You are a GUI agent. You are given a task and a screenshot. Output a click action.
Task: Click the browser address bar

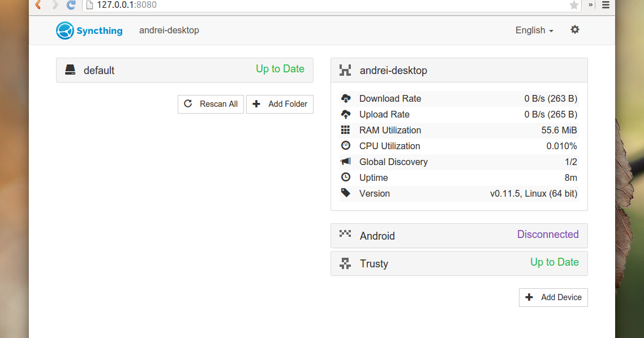pos(226,6)
